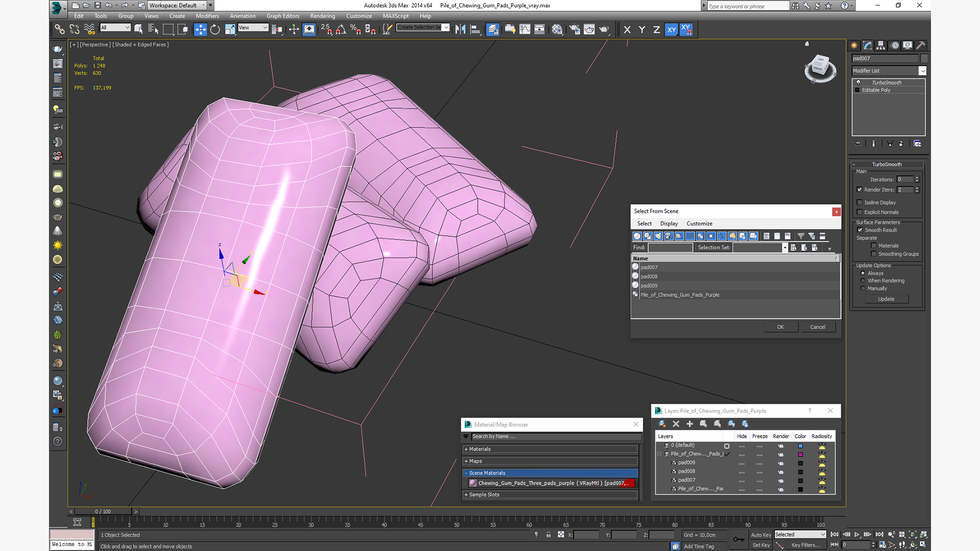980x551 pixels.
Task: Click Create New Layer icon in Layer dialog
Action: [x=663, y=424]
